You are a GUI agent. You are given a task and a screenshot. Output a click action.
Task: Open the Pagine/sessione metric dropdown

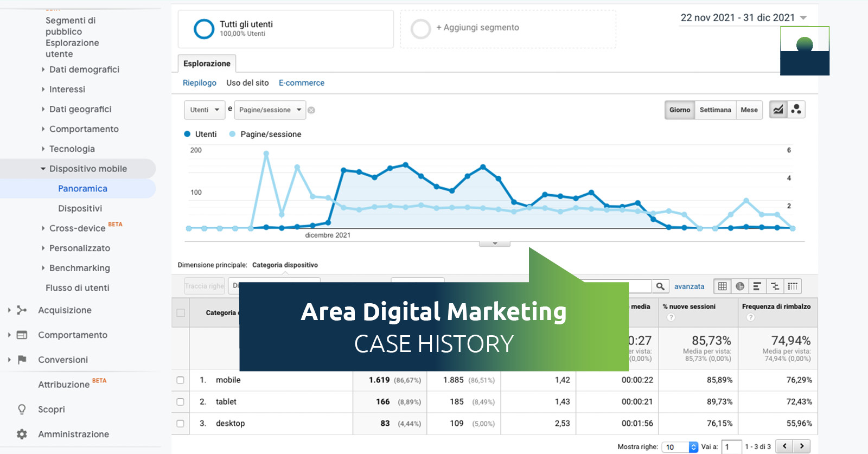click(270, 110)
